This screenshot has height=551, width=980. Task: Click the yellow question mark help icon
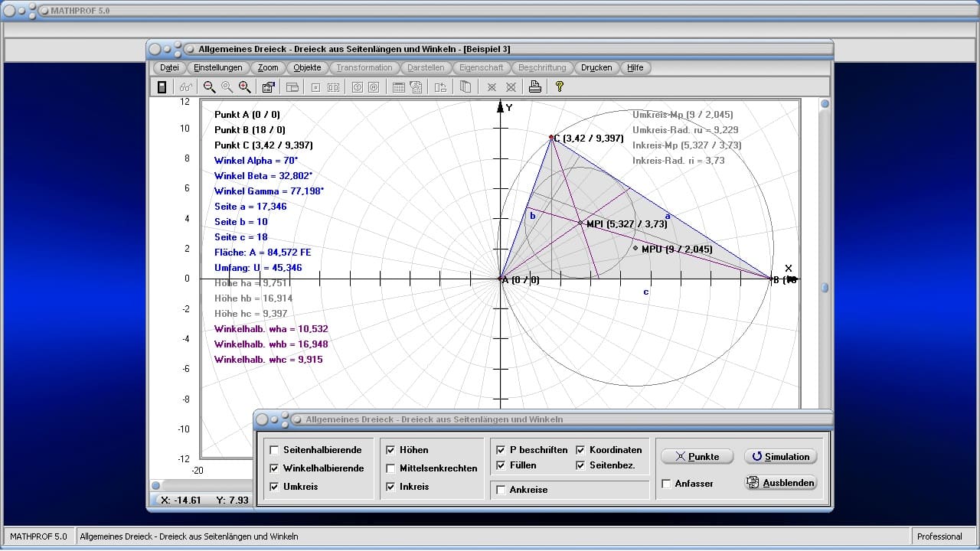[560, 87]
